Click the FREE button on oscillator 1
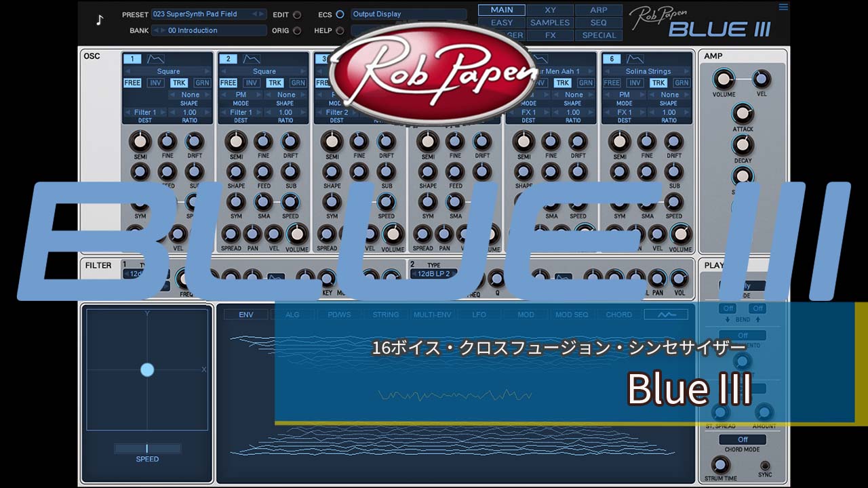This screenshot has width=868, height=488. point(132,83)
